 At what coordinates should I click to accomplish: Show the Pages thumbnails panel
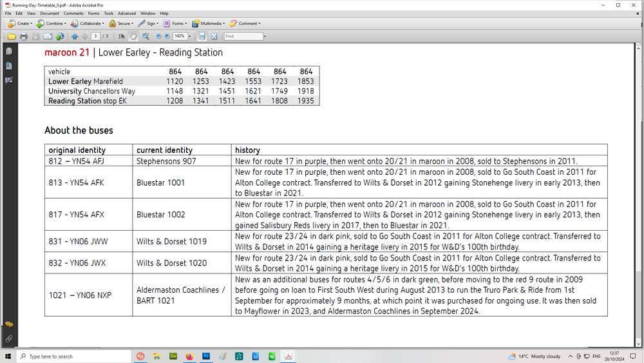click(9, 51)
